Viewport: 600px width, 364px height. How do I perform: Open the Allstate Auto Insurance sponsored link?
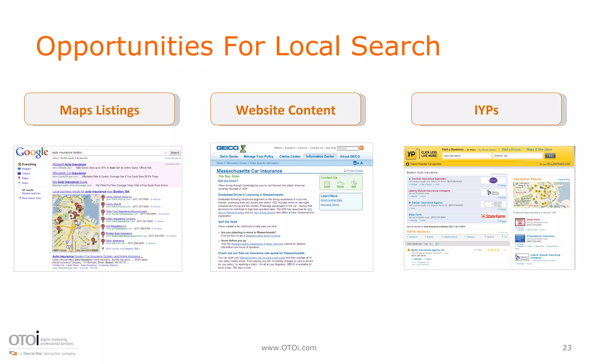pyautogui.click(x=69, y=164)
